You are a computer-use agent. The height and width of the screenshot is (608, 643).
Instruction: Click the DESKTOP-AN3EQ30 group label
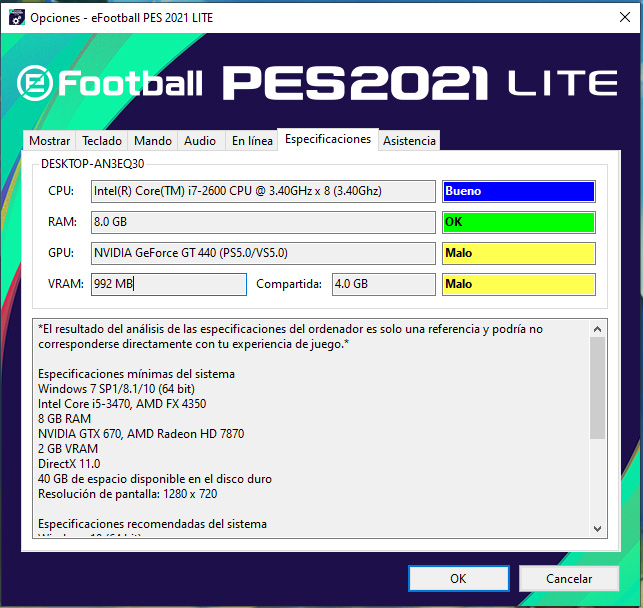pyautogui.click(x=93, y=164)
